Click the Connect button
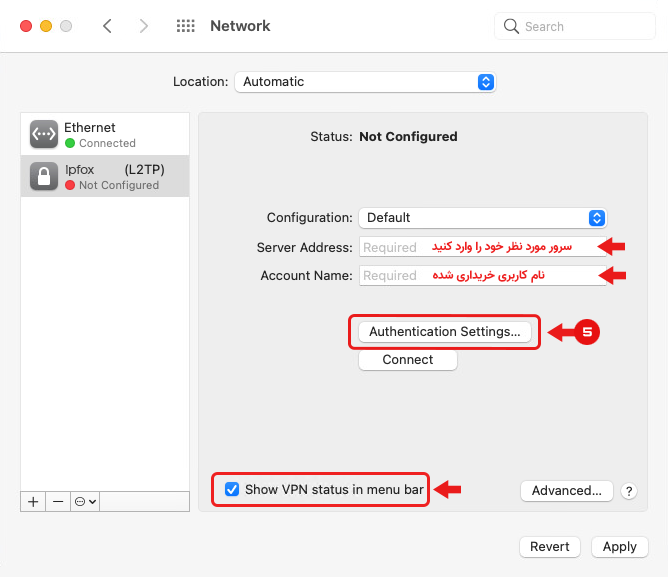The image size is (668, 577). click(408, 360)
